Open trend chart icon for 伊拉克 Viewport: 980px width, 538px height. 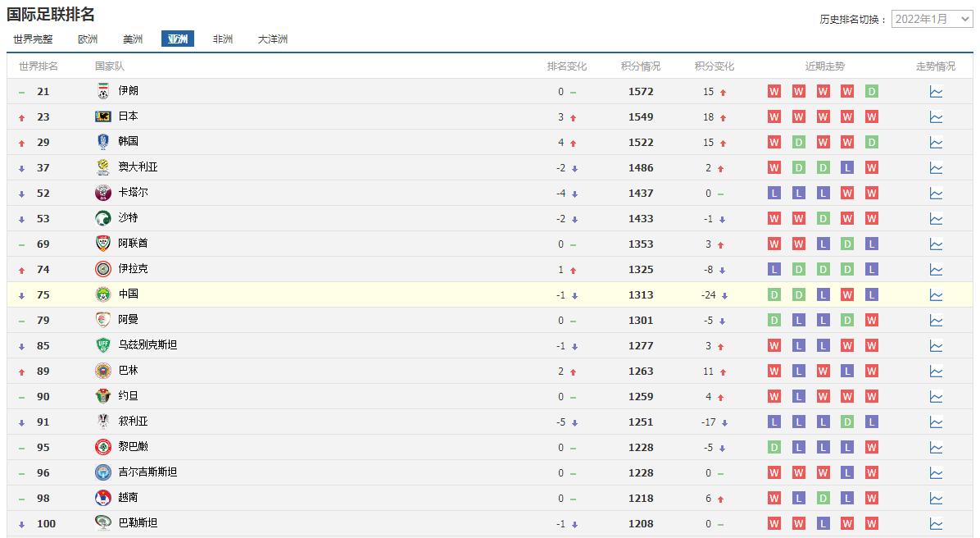pyautogui.click(x=936, y=270)
